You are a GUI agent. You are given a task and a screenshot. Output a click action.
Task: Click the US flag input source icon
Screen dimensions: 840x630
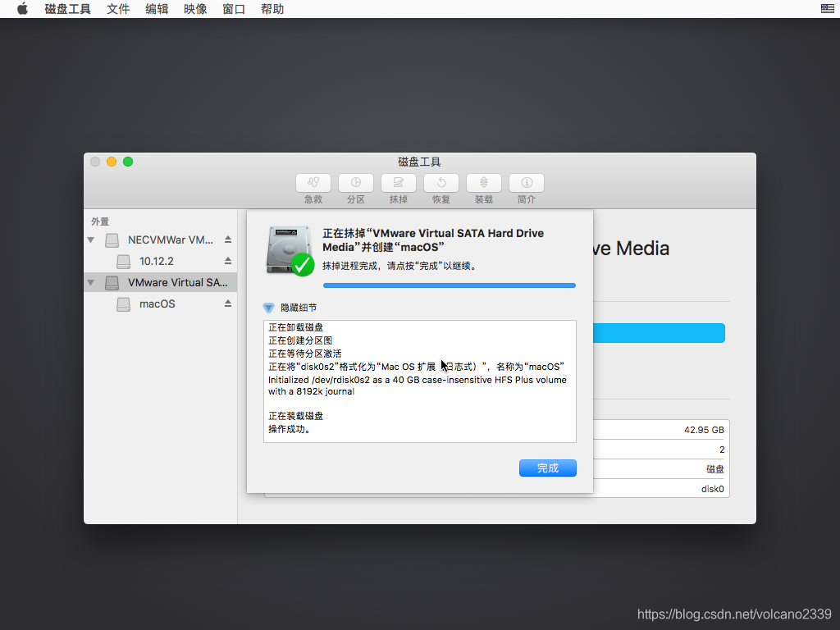(x=827, y=8)
